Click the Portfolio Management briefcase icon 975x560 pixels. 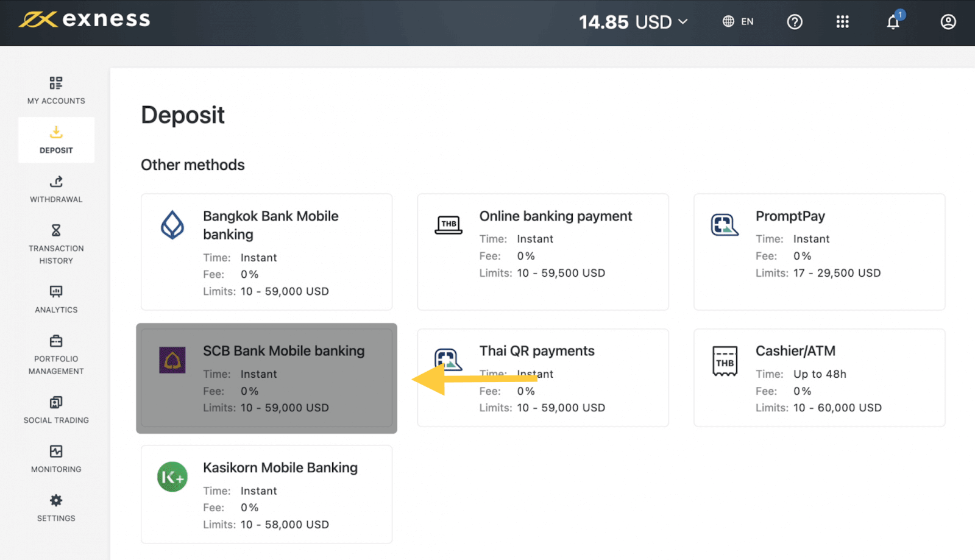pos(56,341)
